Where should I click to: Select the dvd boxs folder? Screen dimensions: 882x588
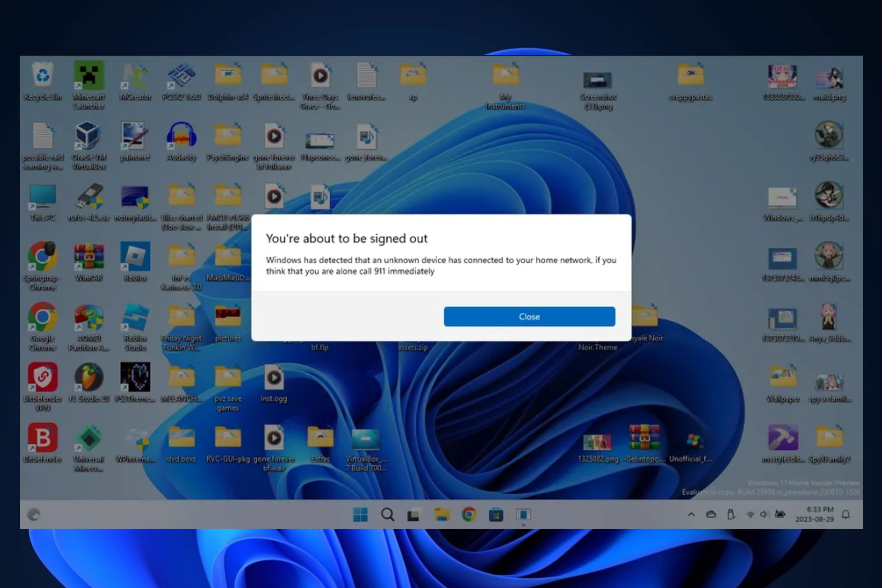181,443
